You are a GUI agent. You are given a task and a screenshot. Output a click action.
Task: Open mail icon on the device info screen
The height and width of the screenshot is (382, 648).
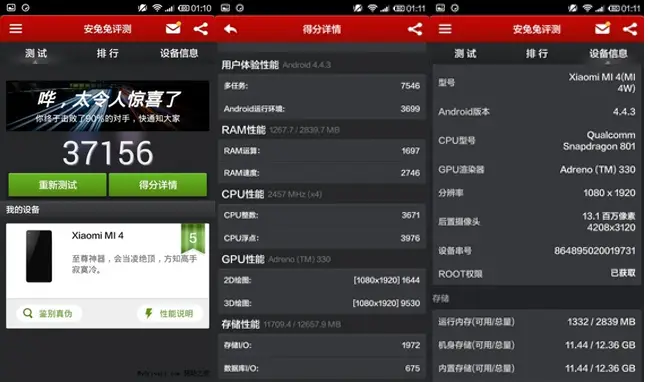tap(603, 28)
